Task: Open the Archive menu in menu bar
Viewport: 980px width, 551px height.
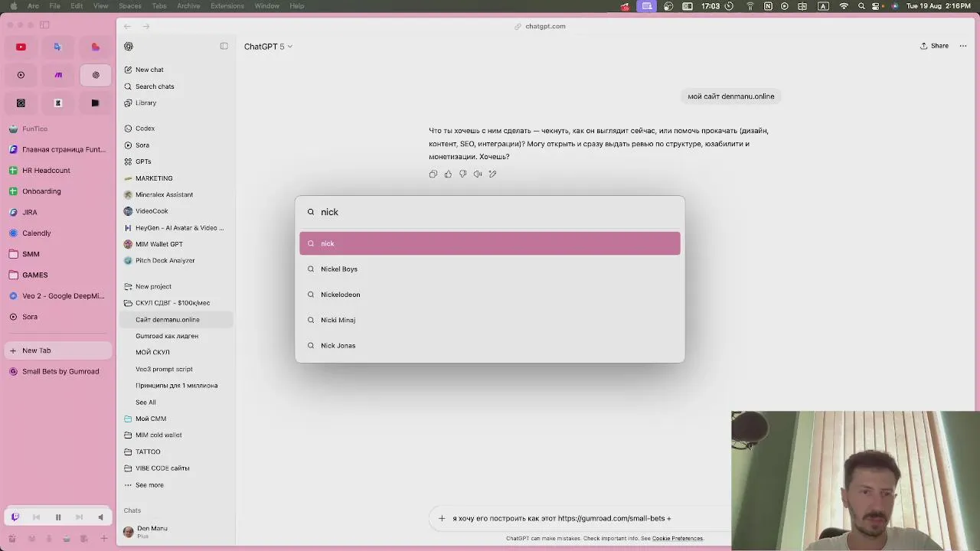Action: [188, 6]
